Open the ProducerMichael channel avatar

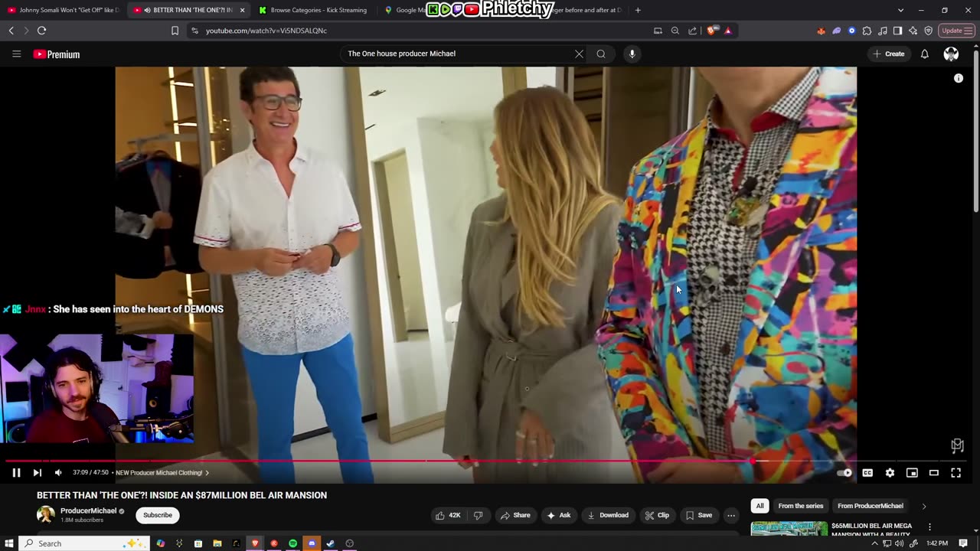point(46,514)
